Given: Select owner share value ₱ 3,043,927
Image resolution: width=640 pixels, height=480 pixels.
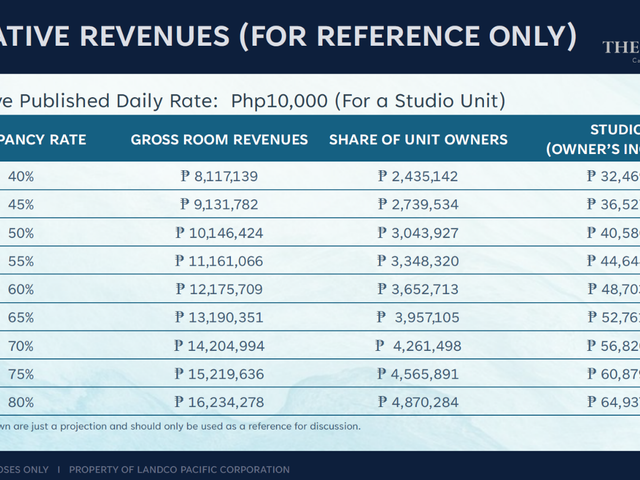Looking at the screenshot, I should [x=418, y=233].
